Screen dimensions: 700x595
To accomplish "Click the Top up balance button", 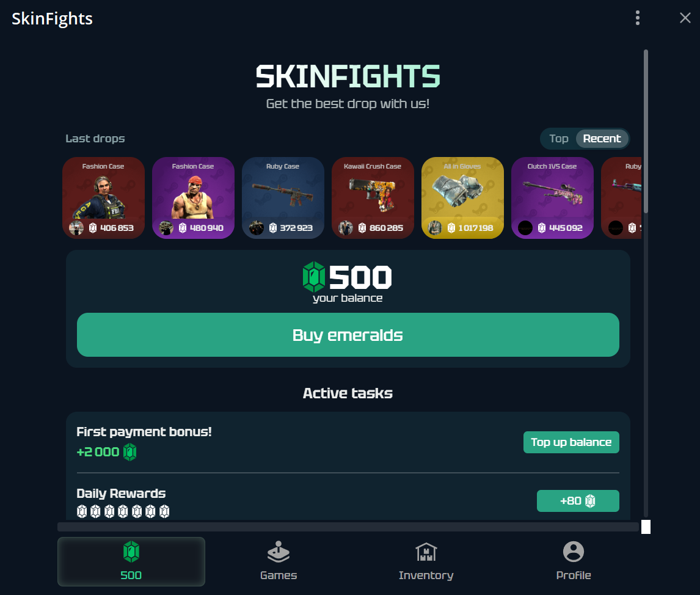I will pyautogui.click(x=571, y=442).
